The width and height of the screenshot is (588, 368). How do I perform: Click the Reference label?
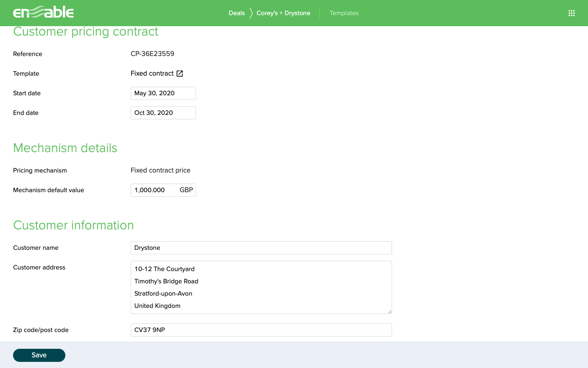point(28,54)
